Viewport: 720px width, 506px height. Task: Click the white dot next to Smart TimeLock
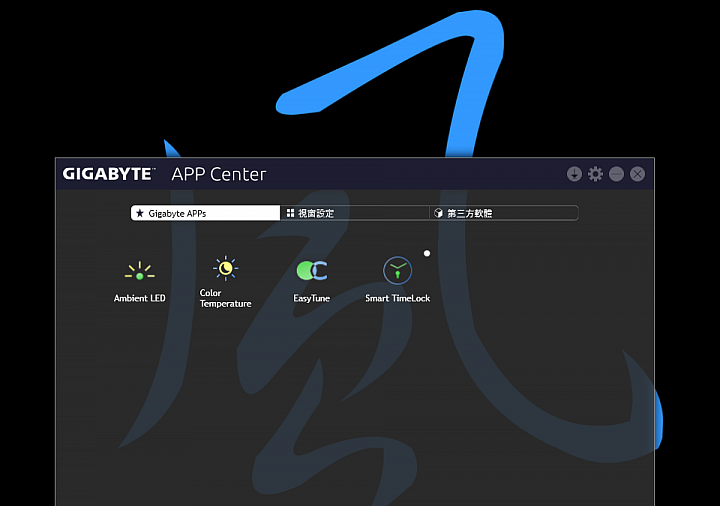click(x=427, y=253)
